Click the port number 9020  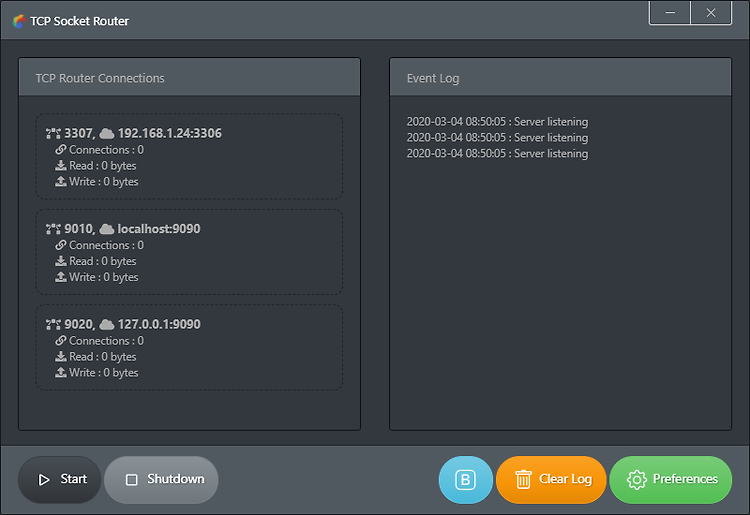tap(78, 325)
